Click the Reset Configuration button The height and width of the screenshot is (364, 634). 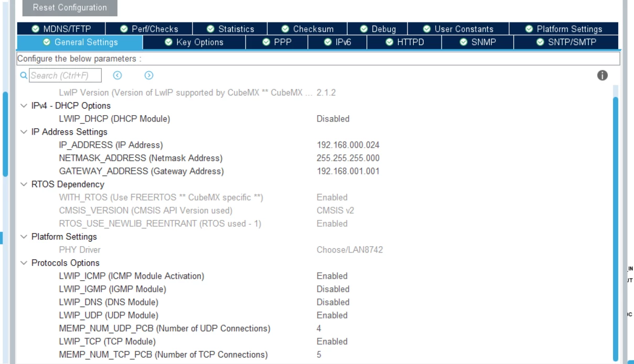pos(70,8)
